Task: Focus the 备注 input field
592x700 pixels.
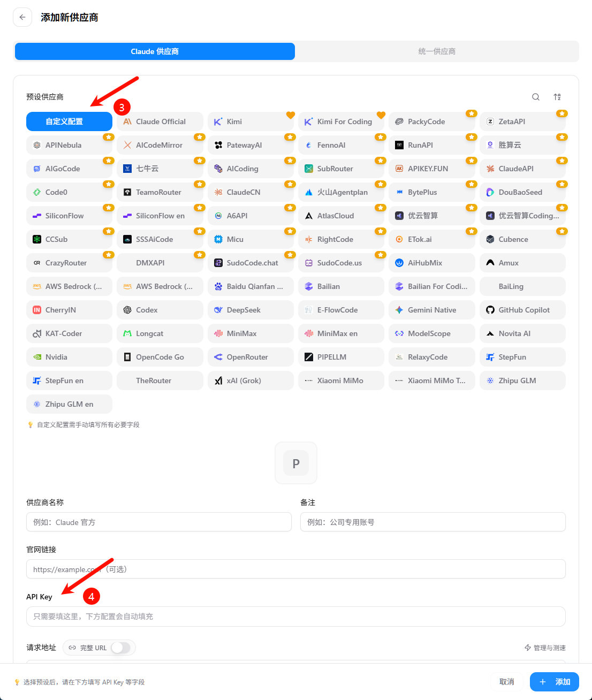Action: point(433,522)
